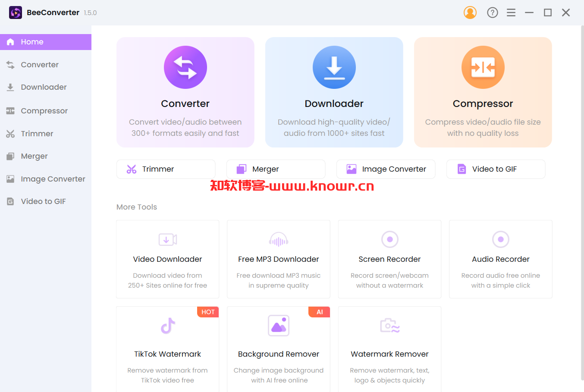Click the orange Compressor circle icon
584x392 pixels.
click(483, 67)
